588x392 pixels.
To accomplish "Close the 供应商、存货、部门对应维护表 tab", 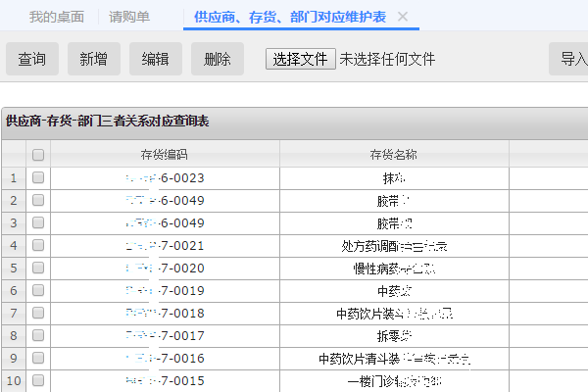I will (x=403, y=17).
